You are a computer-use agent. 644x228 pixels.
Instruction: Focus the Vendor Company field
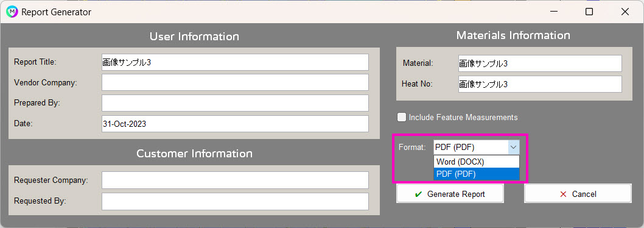tap(235, 82)
